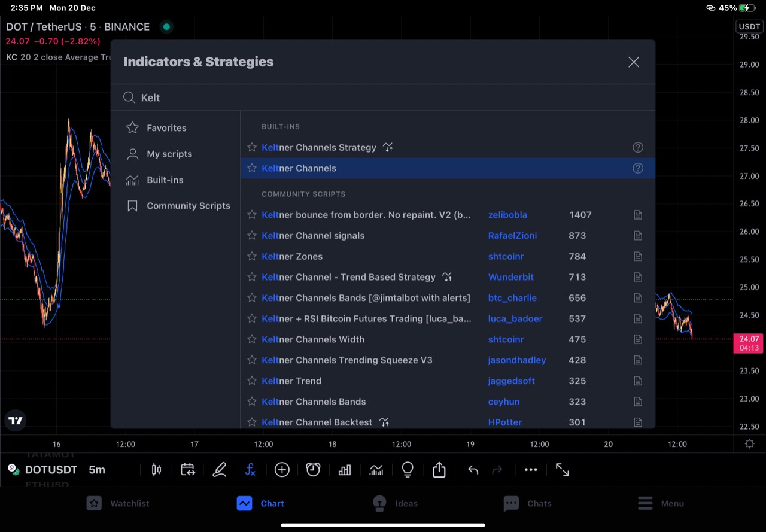This screenshot has width=766, height=532.
Task: View source of Keltner Channel signals
Action: coord(638,236)
